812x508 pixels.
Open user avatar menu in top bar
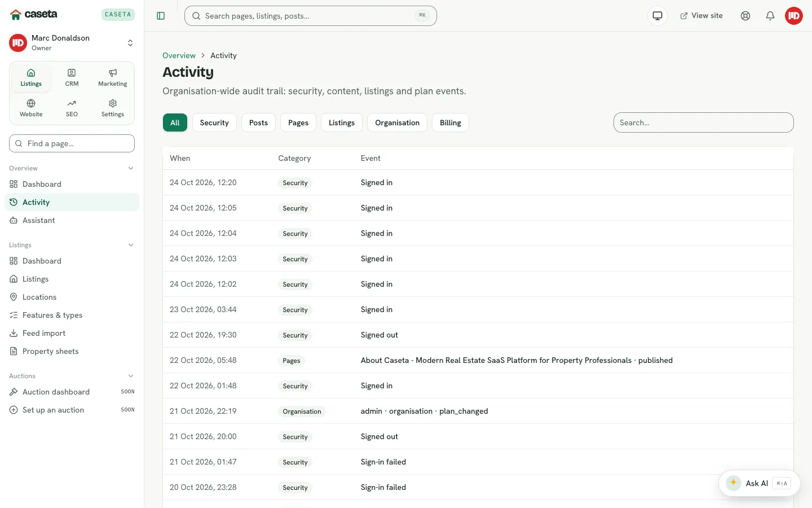click(794, 16)
